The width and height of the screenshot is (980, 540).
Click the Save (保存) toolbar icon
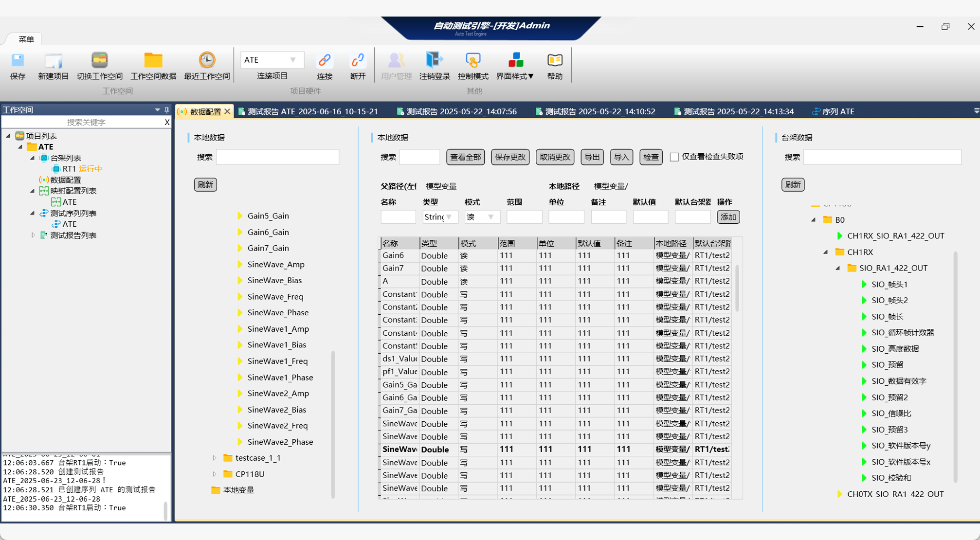18,60
